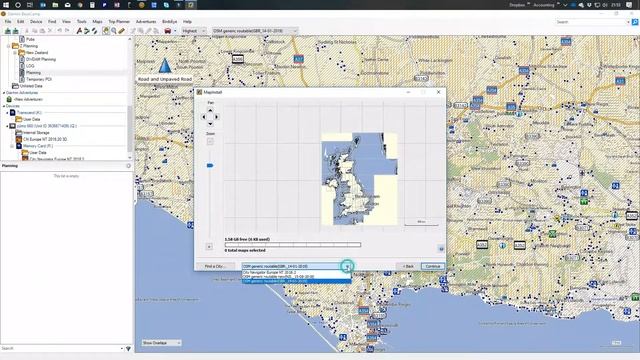
Task: Open the Edit menu
Action: [x=20, y=22]
